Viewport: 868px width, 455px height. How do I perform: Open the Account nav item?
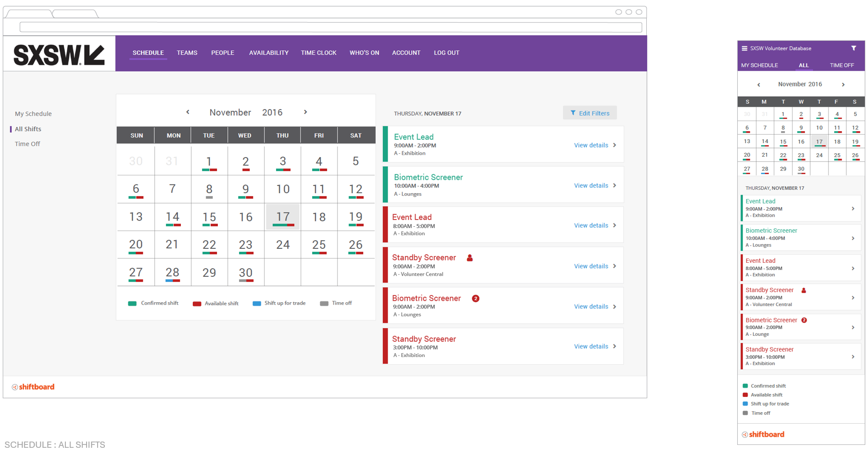click(406, 53)
